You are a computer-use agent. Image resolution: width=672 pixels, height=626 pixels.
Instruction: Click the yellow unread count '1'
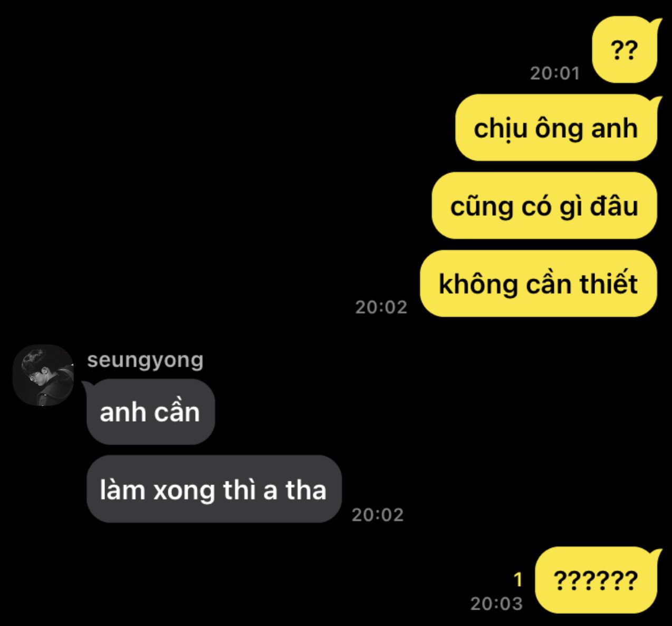[518, 580]
